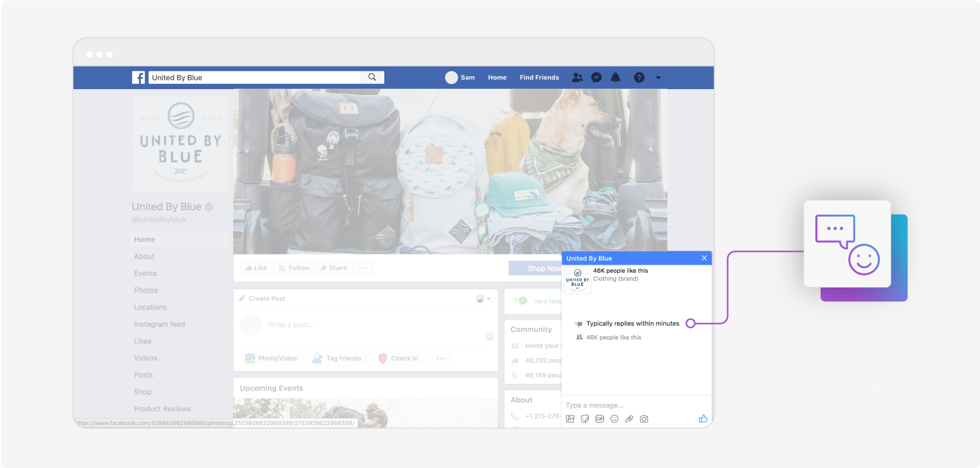Open Shop in the page sidebar
Image resolution: width=980 pixels, height=468 pixels.
[143, 392]
